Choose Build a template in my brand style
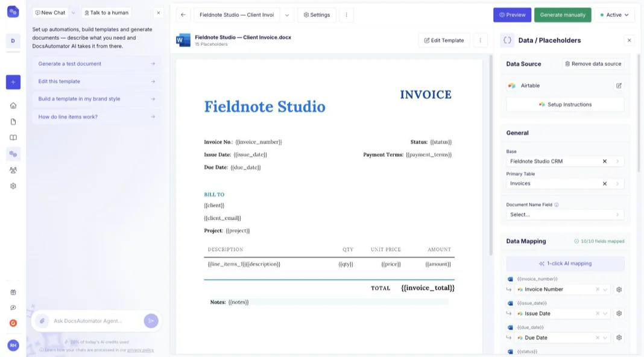Image resolution: width=644 pixels, height=357 pixels. pos(96,99)
